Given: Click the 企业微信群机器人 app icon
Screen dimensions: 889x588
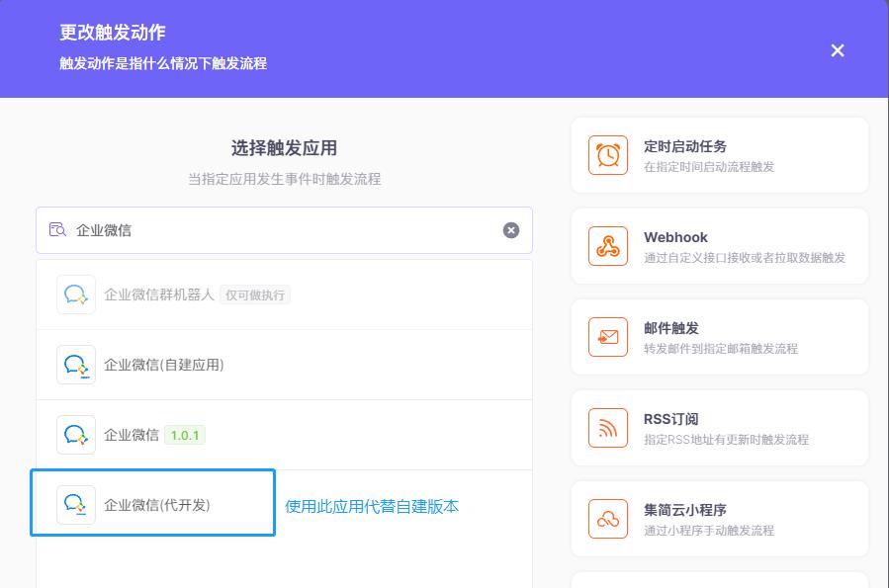Looking at the screenshot, I should click(x=76, y=294).
